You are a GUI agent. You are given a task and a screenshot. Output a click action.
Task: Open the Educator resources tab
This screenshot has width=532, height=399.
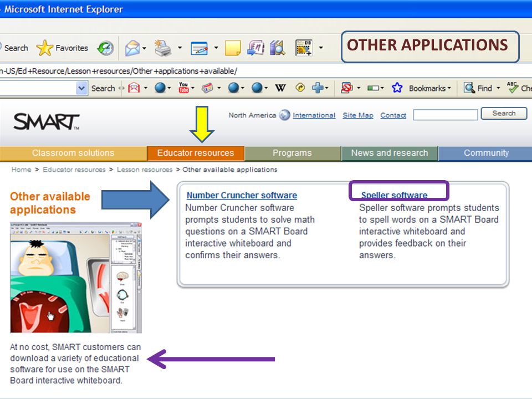click(x=196, y=153)
